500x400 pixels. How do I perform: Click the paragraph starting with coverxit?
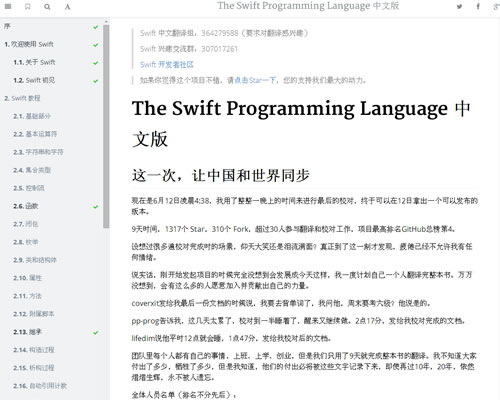tap(281, 303)
